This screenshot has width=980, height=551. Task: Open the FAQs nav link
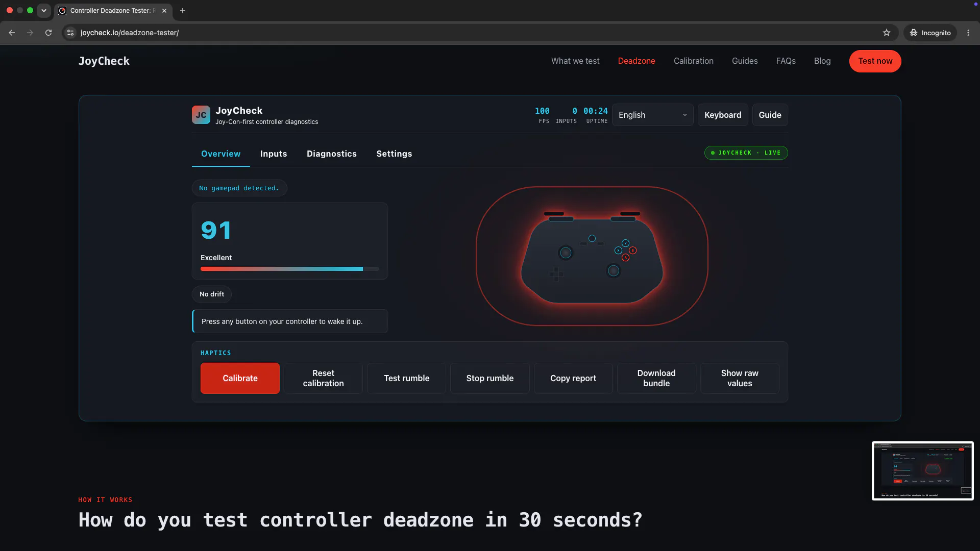pyautogui.click(x=786, y=61)
